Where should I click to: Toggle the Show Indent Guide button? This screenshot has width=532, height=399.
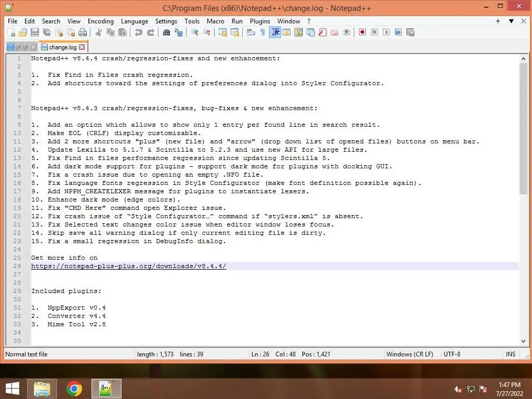pos(275,32)
